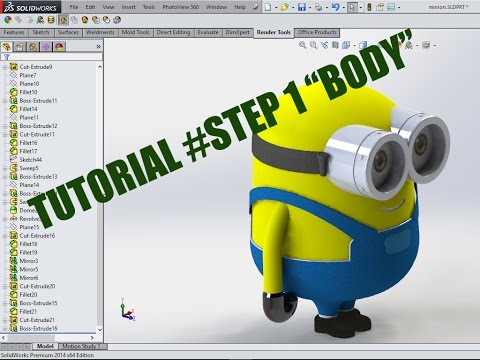Click the Section View icon
The width and height of the screenshot is (480, 360).
pos(335,45)
